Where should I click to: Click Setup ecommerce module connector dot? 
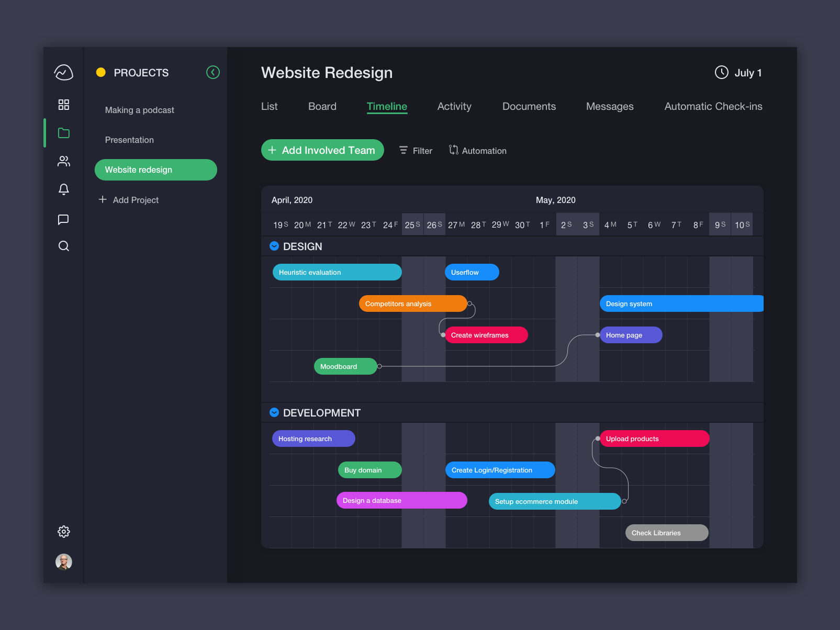pos(624,501)
